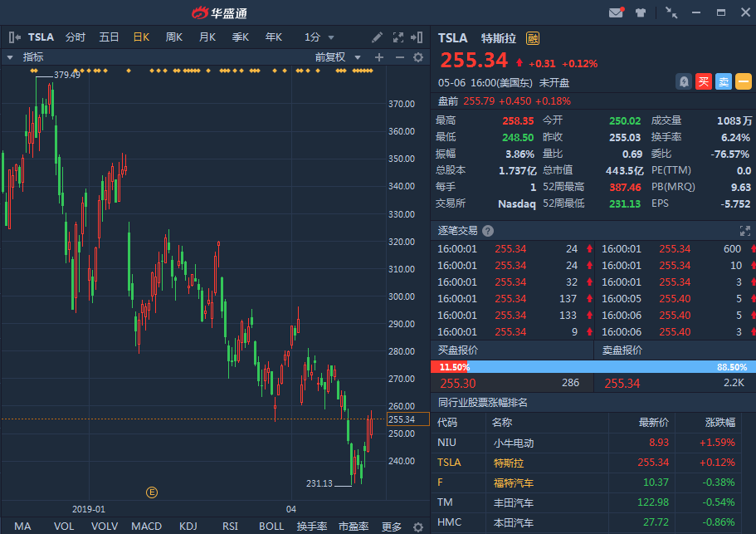Toggle the BOLL indicator
The width and height of the screenshot is (756, 534).
click(x=271, y=527)
